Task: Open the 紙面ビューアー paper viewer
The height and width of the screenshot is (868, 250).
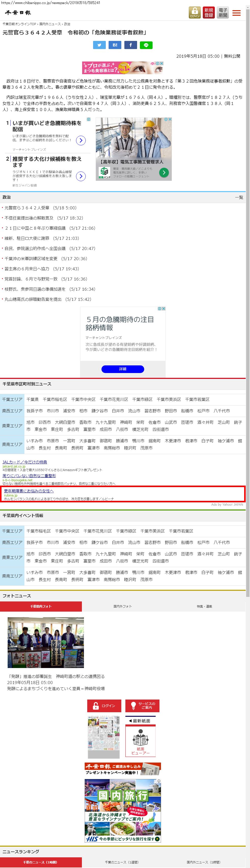Action: pyautogui.click(x=140, y=741)
